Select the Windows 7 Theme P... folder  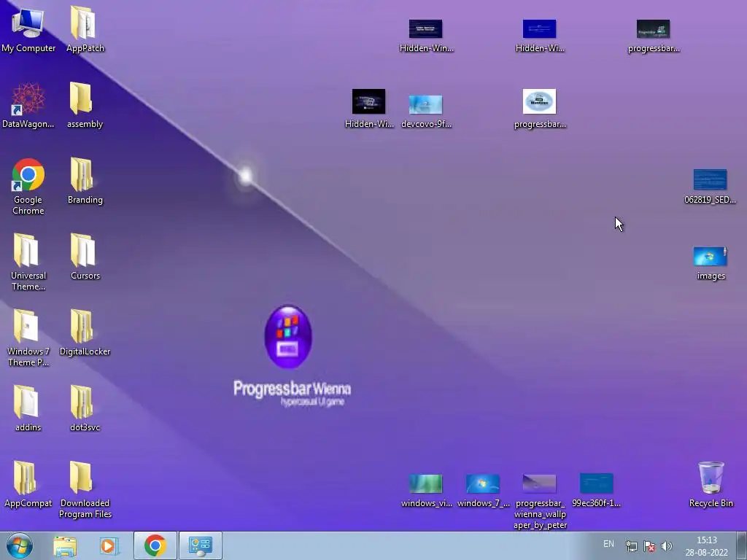click(28, 338)
